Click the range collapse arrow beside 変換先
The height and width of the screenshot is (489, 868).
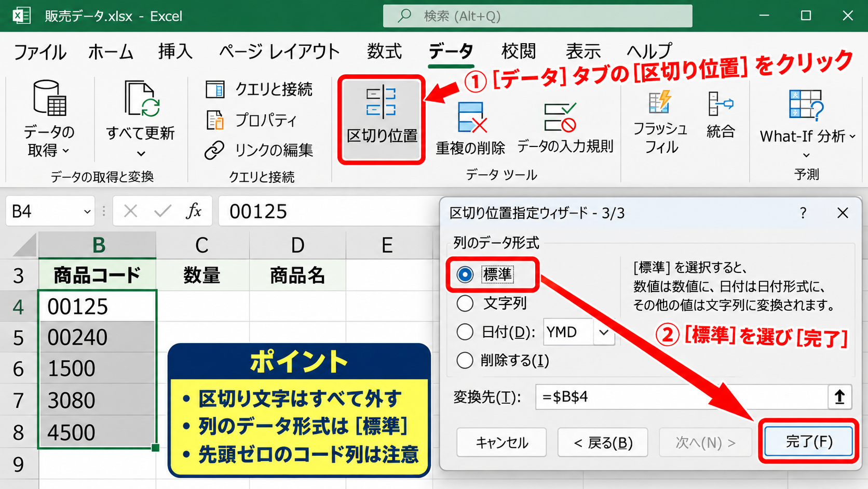coord(839,397)
